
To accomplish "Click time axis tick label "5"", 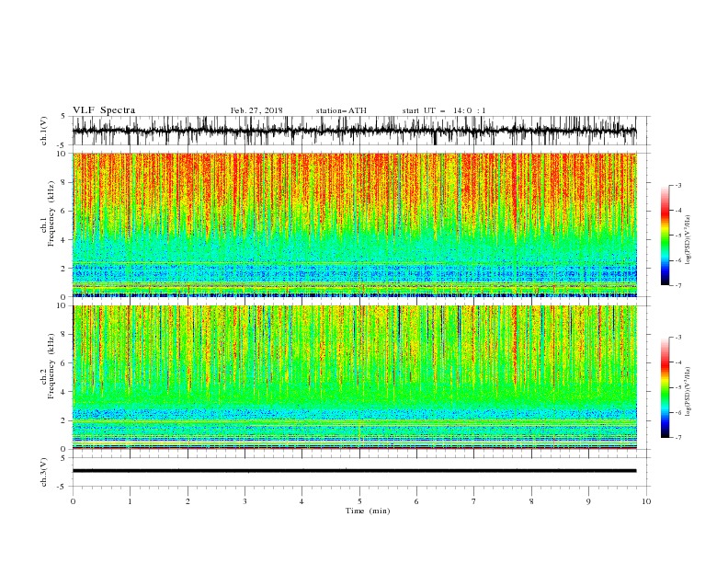I will (359, 501).
